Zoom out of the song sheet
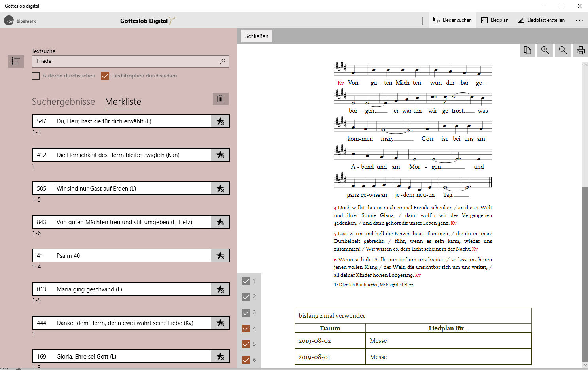This screenshot has width=588, height=370. click(x=563, y=50)
